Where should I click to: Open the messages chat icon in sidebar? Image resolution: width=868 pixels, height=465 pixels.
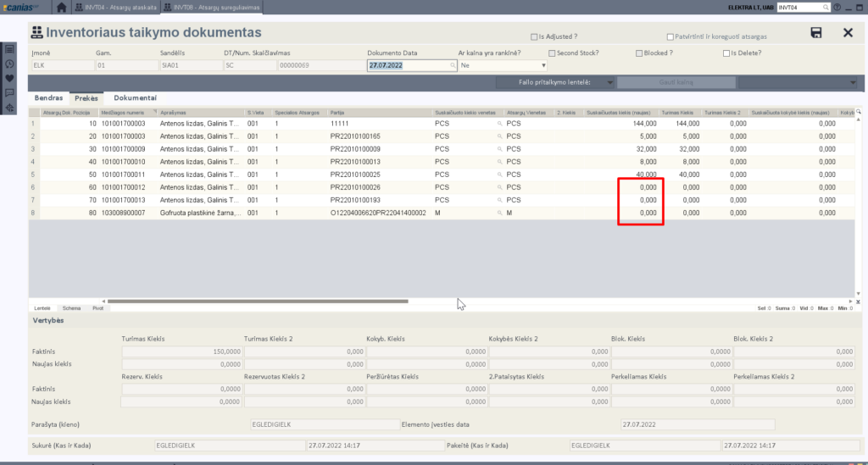pos(9,93)
